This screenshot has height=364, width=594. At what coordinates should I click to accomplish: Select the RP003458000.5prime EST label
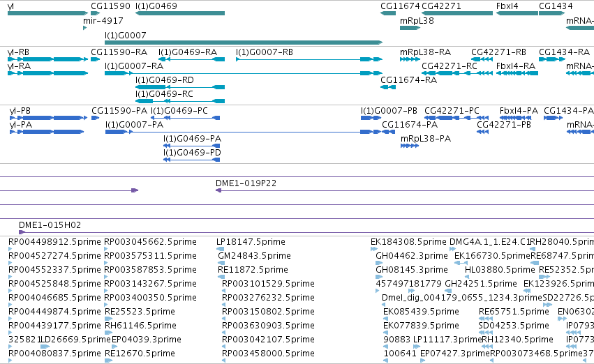click(x=268, y=354)
